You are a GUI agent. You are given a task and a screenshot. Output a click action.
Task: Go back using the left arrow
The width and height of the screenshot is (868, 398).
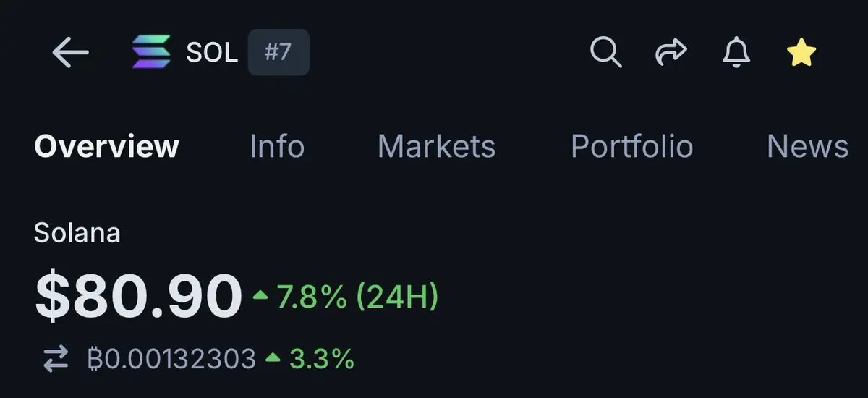(70, 53)
